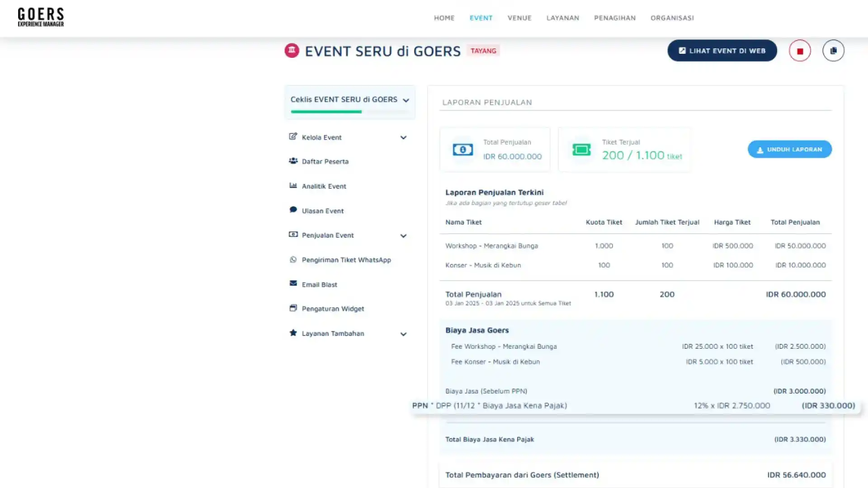Screen dimensions: 868x488
Task: Duplicate event using the copy icon button
Action: tap(833, 51)
